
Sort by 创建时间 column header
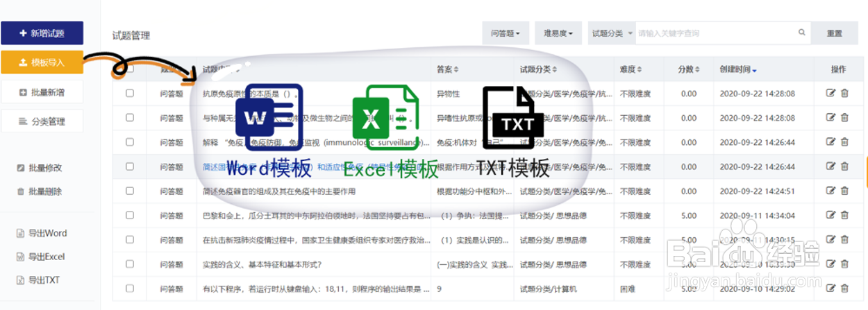click(738, 69)
